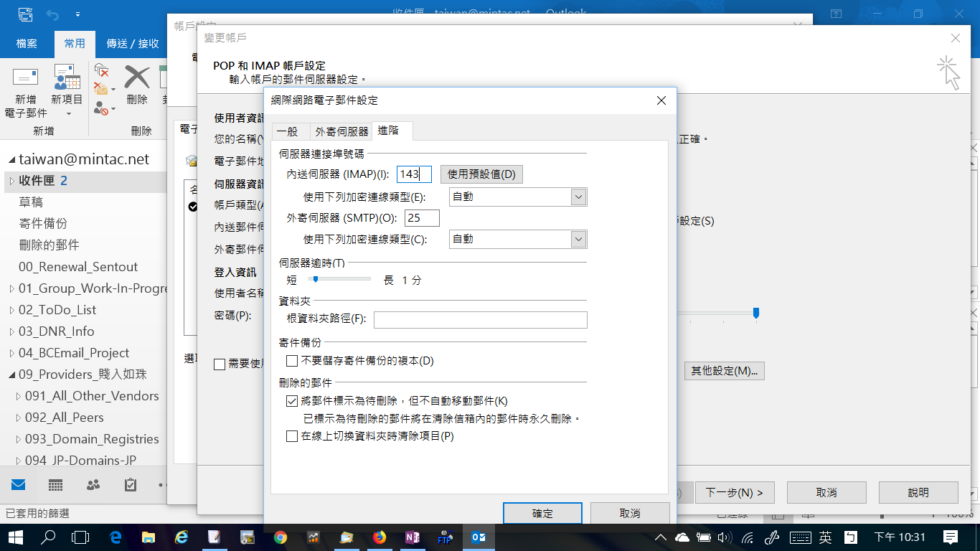Open the Calendar view icon in navigation bar
This screenshot has width=980, height=551.
(55, 485)
